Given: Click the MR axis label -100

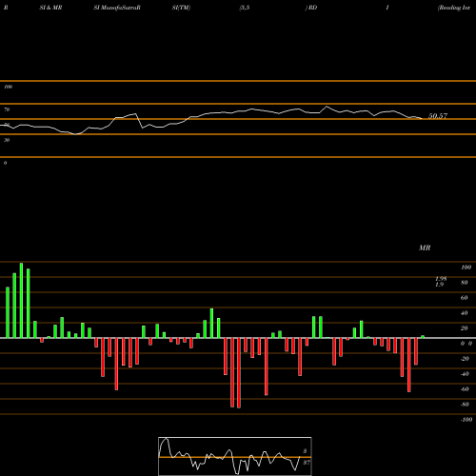Looking at the screenshot, I should point(466,420).
